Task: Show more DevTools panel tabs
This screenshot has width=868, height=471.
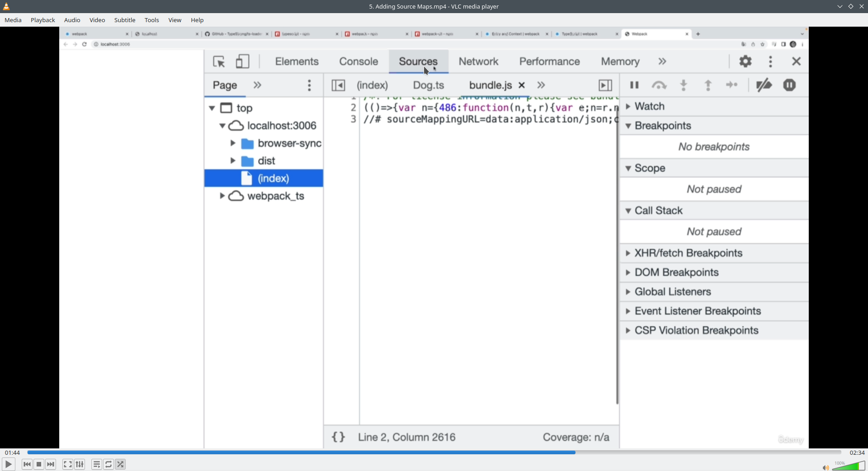Action: pos(662,61)
